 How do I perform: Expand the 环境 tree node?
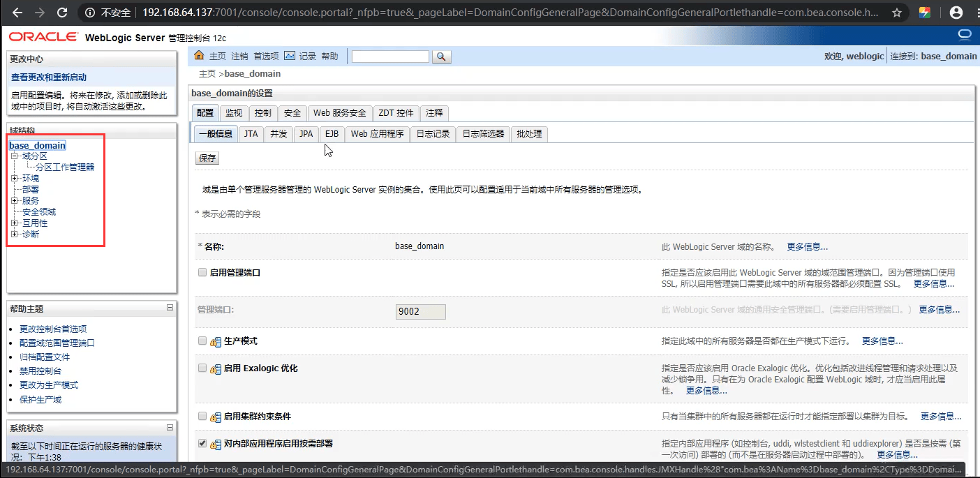click(14, 179)
